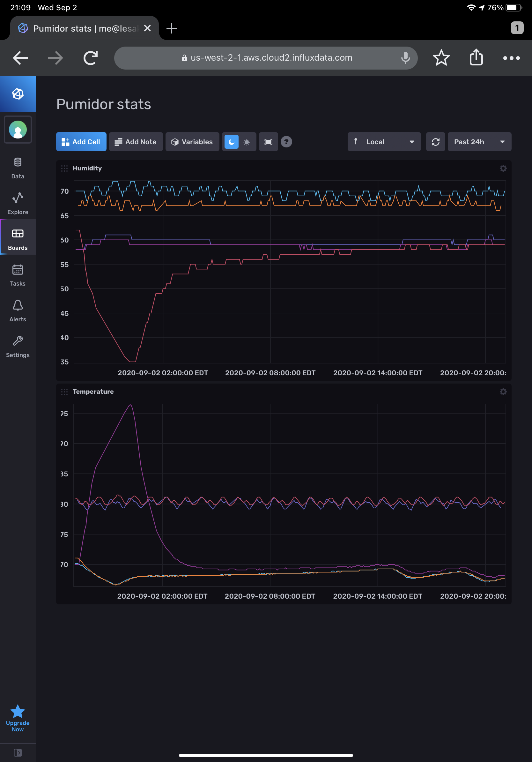The height and width of the screenshot is (762, 532).
Task: Click the dashboard refresh icon
Action: point(435,142)
